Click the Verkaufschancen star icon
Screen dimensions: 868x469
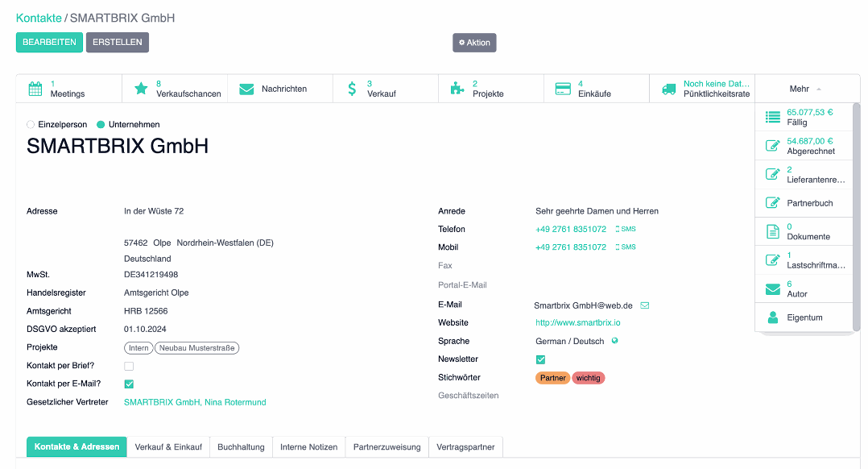pos(141,89)
